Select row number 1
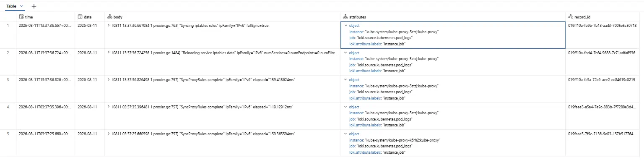Image resolution: width=644 pixels, height=160 pixels. point(8,26)
